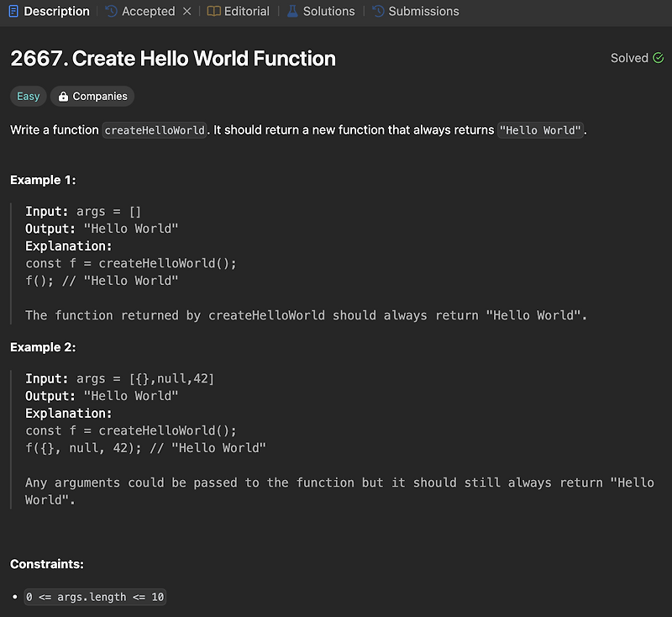Image resolution: width=672 pixels, height=617 pixels.
Task: Open the Companies tag
Action: click(92, 96)
